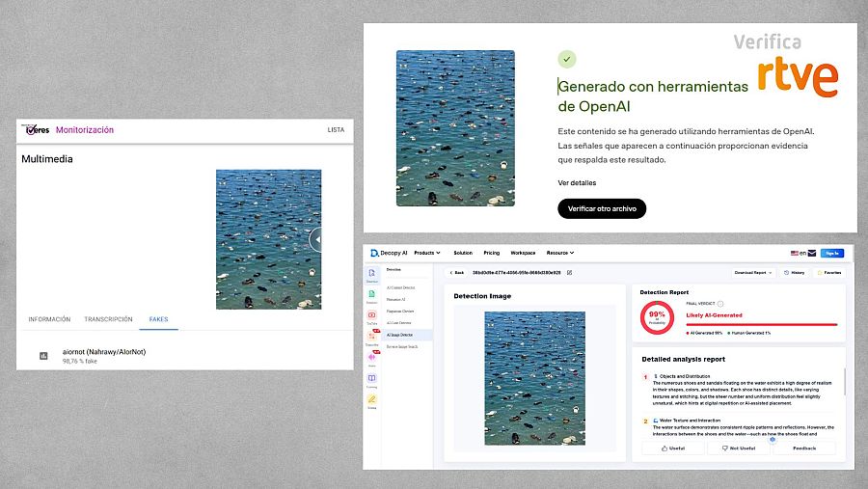Click the Sign In button in Decopy
Image resolution: width=868 pixels, height=489 pixels.
[x=832, y=253]
